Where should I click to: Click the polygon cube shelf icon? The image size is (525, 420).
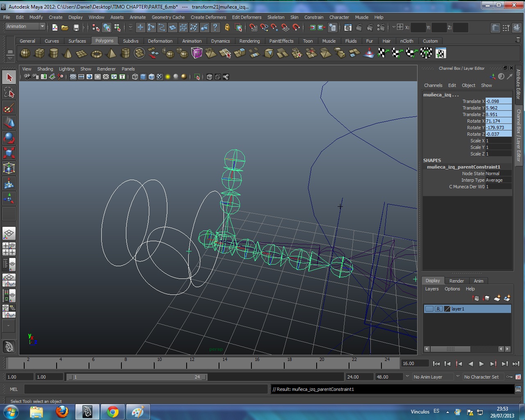39,53
